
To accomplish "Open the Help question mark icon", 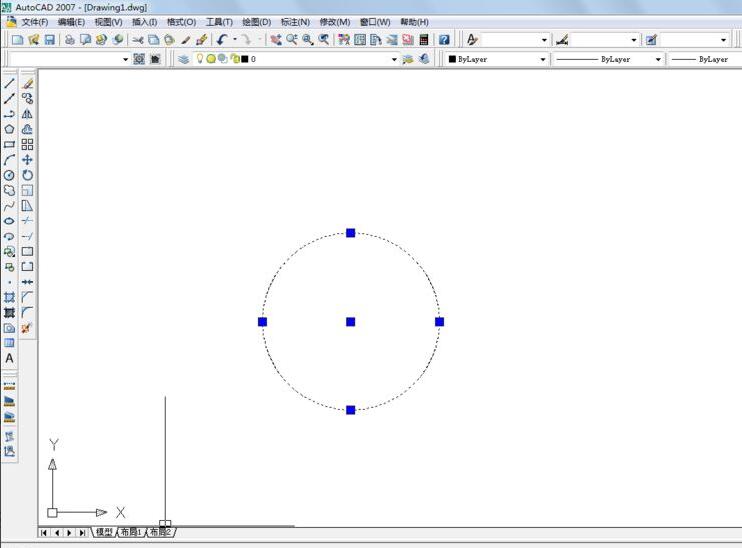I will click(x=444, y=40).
